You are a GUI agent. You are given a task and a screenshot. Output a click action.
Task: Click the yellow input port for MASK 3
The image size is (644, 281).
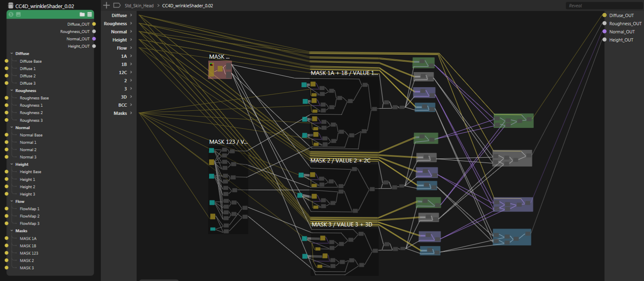coord(7,268)
